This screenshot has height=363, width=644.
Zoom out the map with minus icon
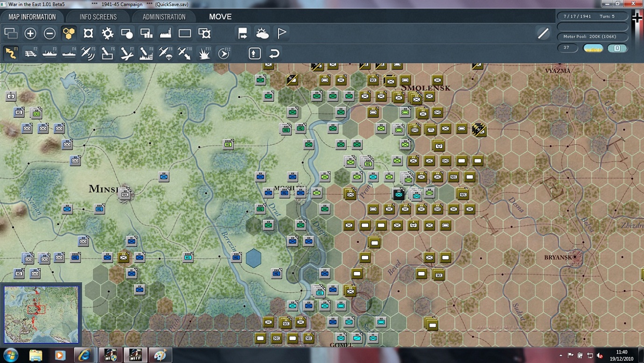49,33
